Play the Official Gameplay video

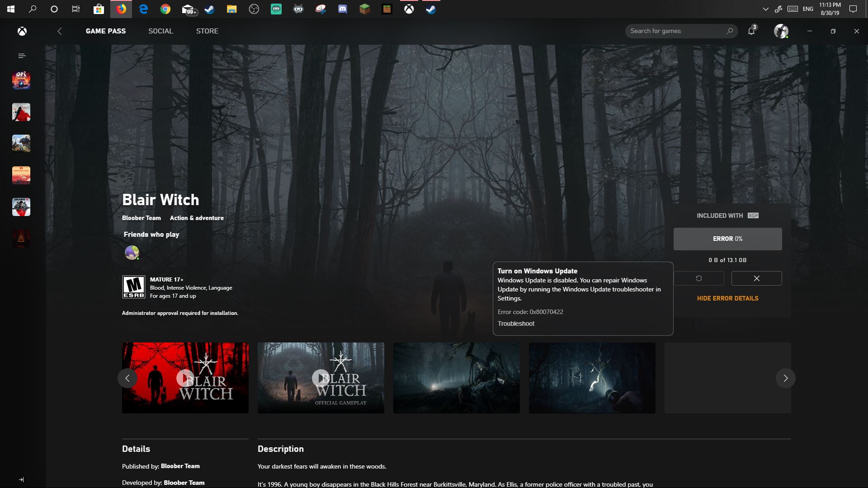pos(321,378)
